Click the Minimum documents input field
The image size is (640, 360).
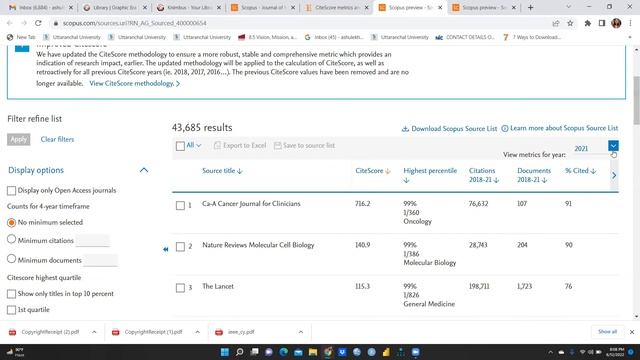tap(101, 260)
